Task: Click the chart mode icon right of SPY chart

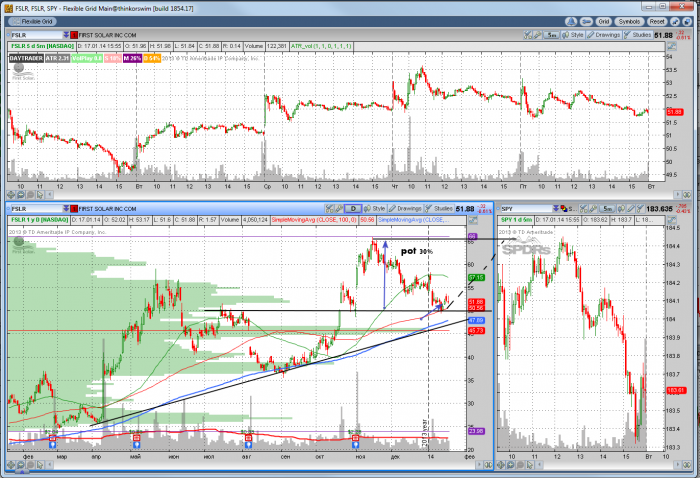Action: (x=671, y=220)
